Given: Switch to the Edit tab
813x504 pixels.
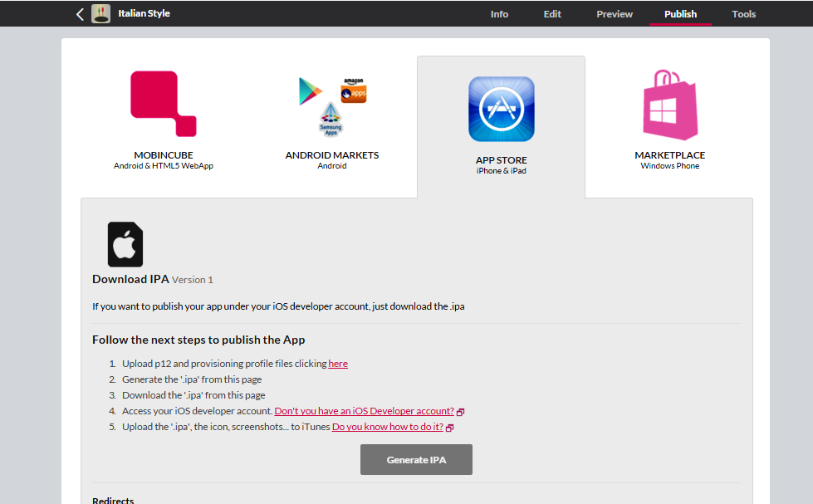Looking at the screenshot, I should (552, 14).
